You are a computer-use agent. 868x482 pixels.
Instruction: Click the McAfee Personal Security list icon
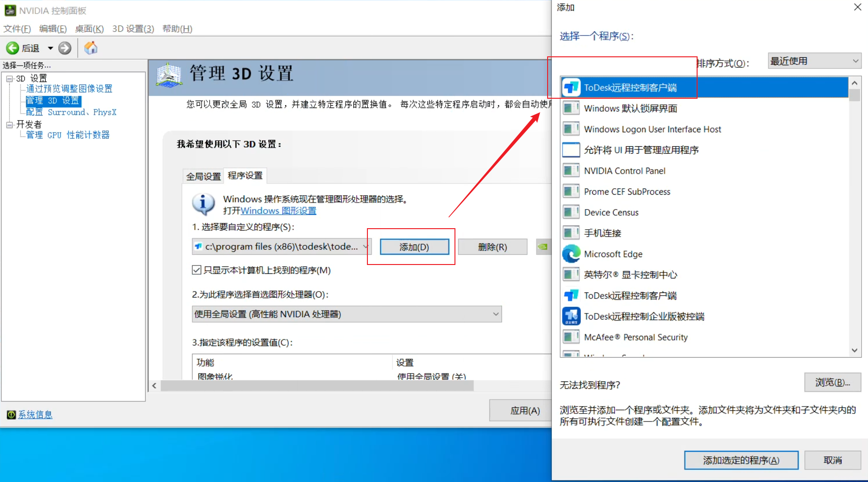tap(571, 337)
